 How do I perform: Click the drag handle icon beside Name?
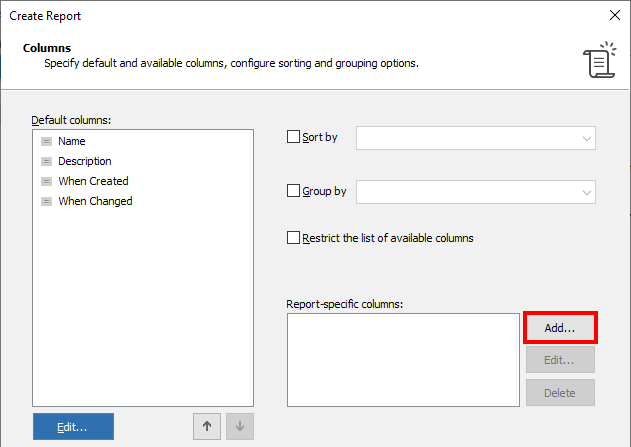(46, 142)
